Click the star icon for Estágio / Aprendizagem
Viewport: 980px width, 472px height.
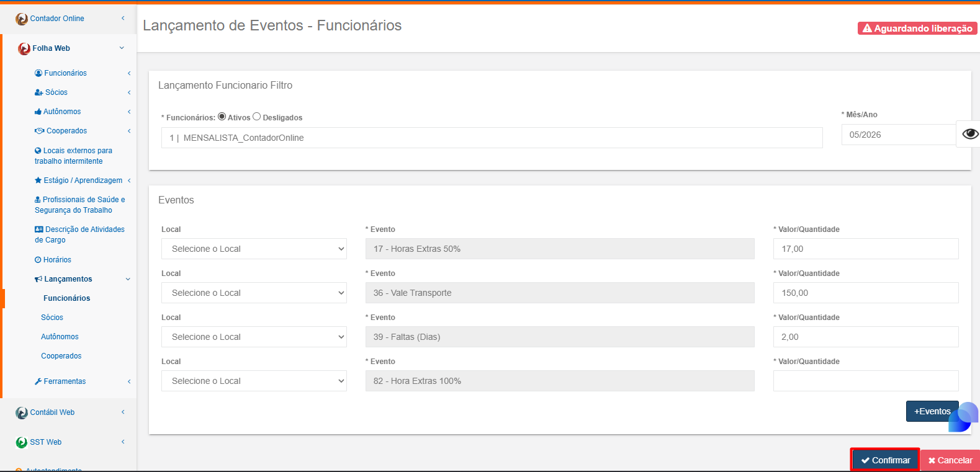(x=38, y=180)
